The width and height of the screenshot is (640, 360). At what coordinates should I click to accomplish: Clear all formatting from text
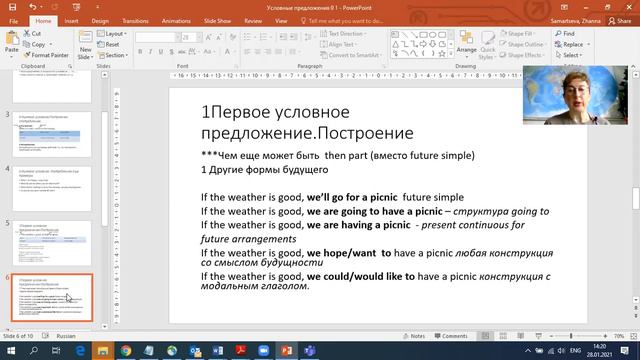pos(233,38)
